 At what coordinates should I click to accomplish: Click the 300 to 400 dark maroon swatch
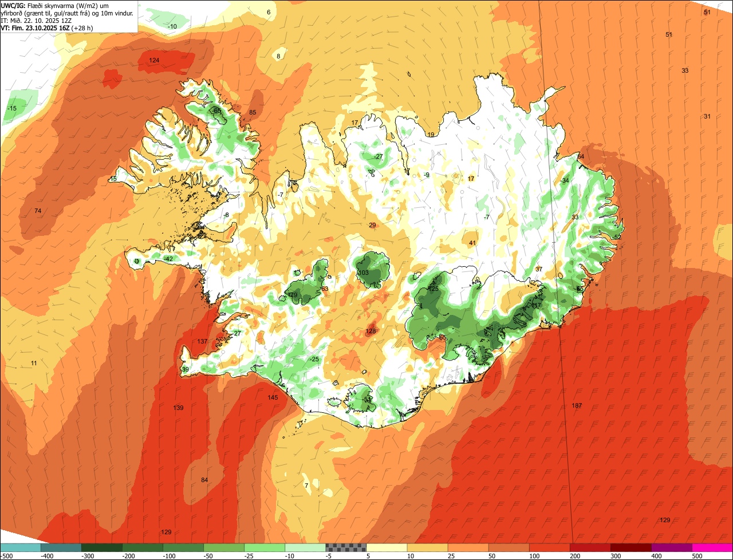630,547
